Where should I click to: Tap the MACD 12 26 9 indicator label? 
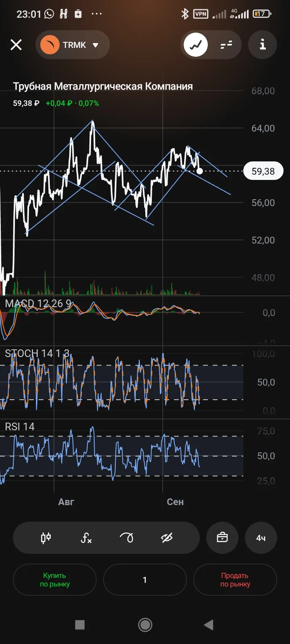coord(38,303)
